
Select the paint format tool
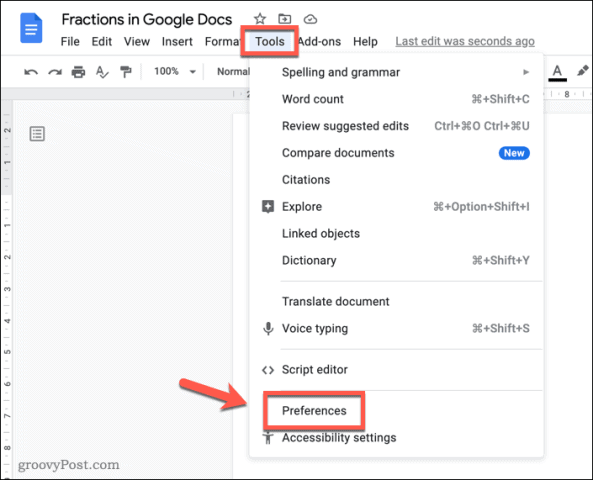126,71
